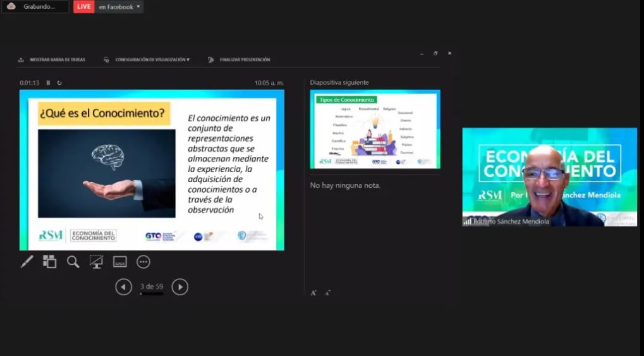This screenshot has height=356, width=644.
Task: Increase the notes text size
Action: click(x=313, y=293)
